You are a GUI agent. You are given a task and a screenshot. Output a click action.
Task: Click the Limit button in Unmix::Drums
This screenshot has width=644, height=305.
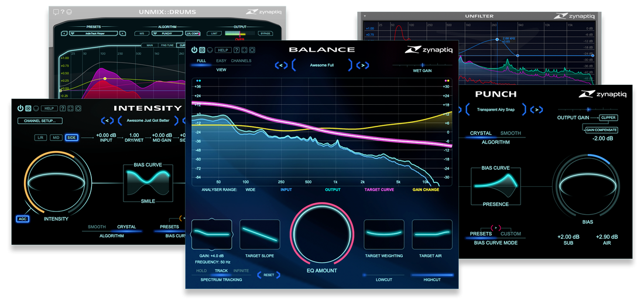pos(214,33)
